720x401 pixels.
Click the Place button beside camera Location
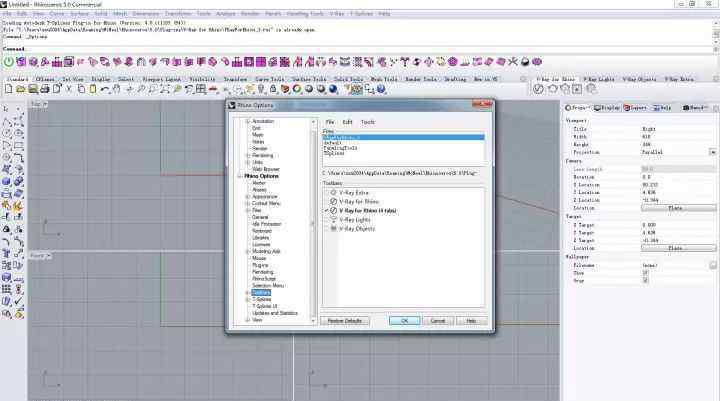(678, 208)
